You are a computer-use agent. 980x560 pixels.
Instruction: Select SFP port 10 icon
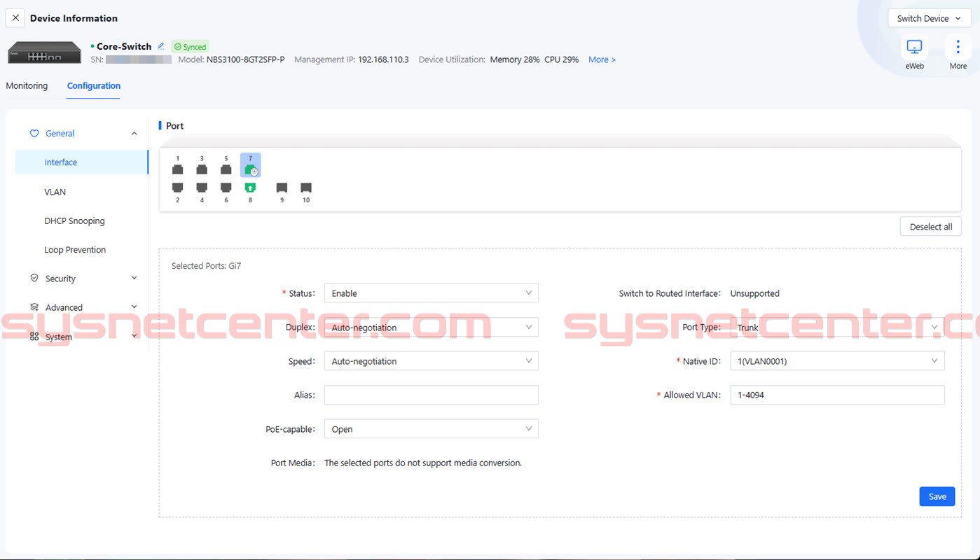coord(306,188)
